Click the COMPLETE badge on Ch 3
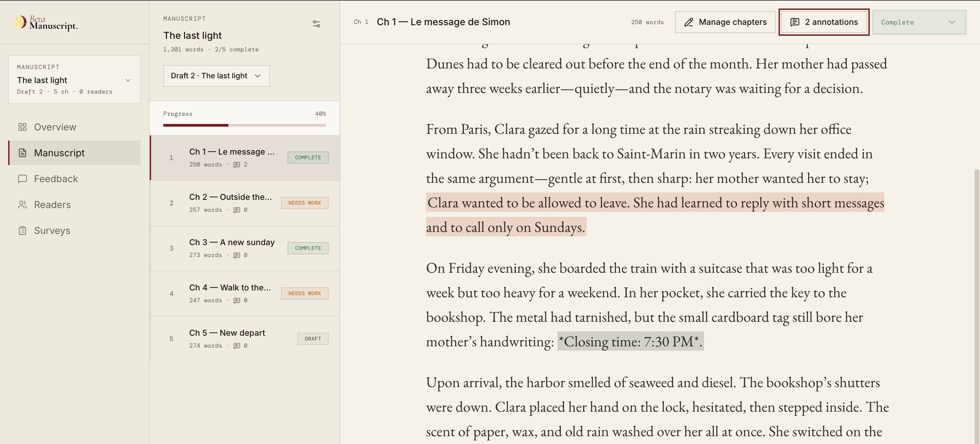This screenshot has height=444, width=980. [308, 248]
